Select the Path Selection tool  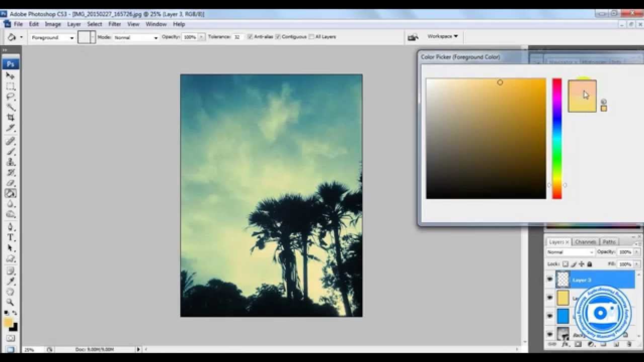pos(11,248)
